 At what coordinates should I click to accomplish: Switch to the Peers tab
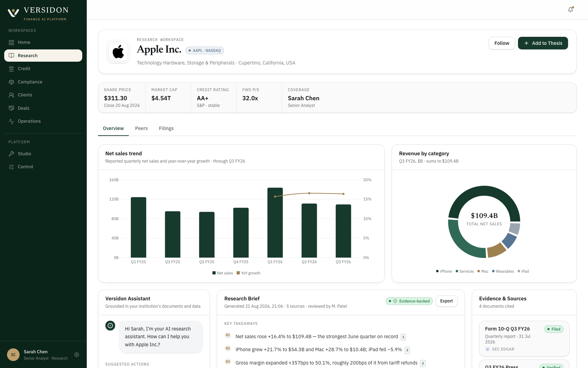(x=141, y=128)
